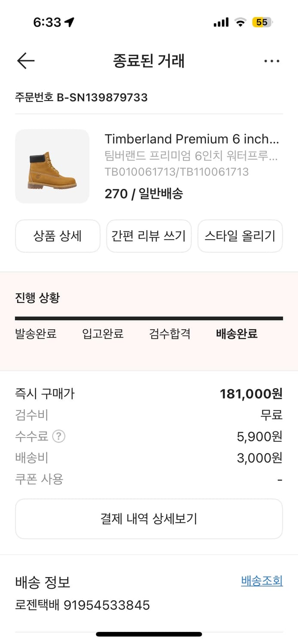Viewport: 298px width, 644px height.
Task: Open 결제 내역 상세보기 payment details
Action: [x=149, y=519]
